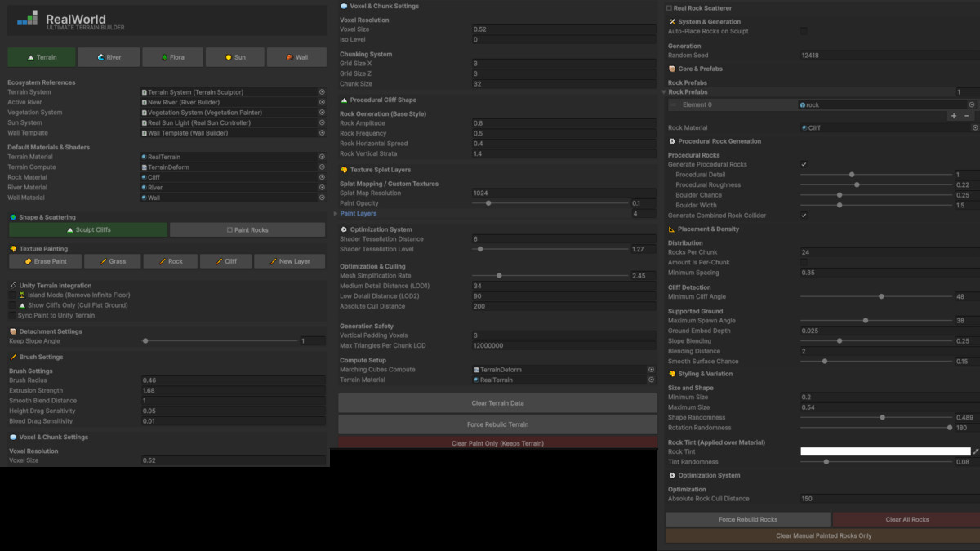Uncheck Generate Combined Rock Collider

(804, 216)
